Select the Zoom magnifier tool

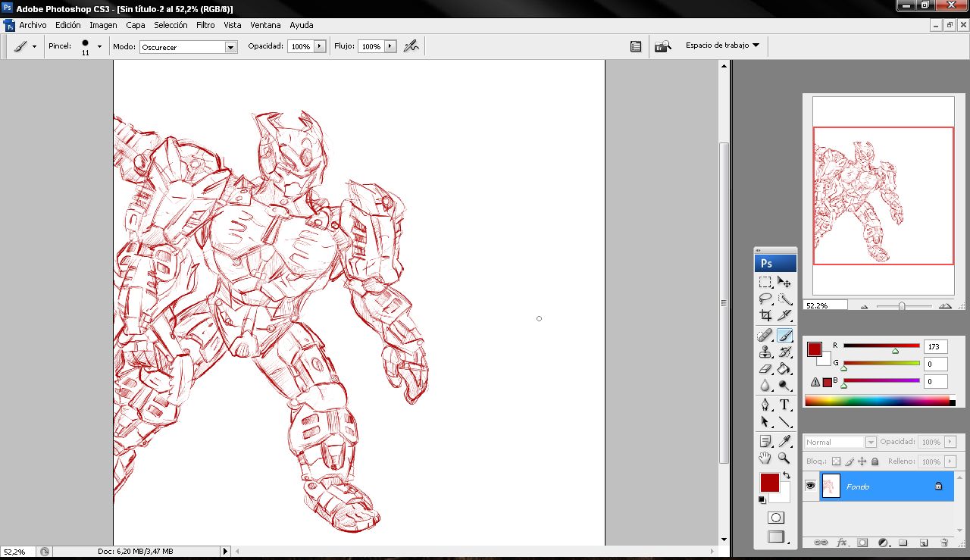pyautogui.click(x=784, y=458)
